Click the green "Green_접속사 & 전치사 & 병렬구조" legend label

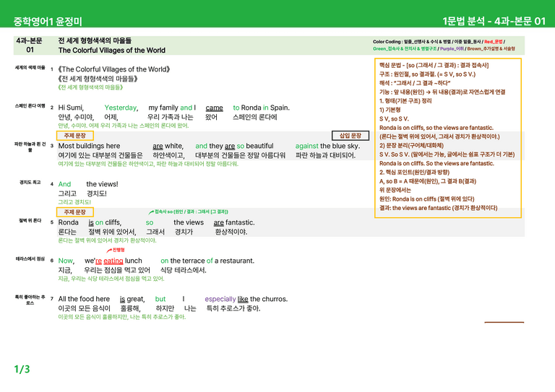coord(405,49)
